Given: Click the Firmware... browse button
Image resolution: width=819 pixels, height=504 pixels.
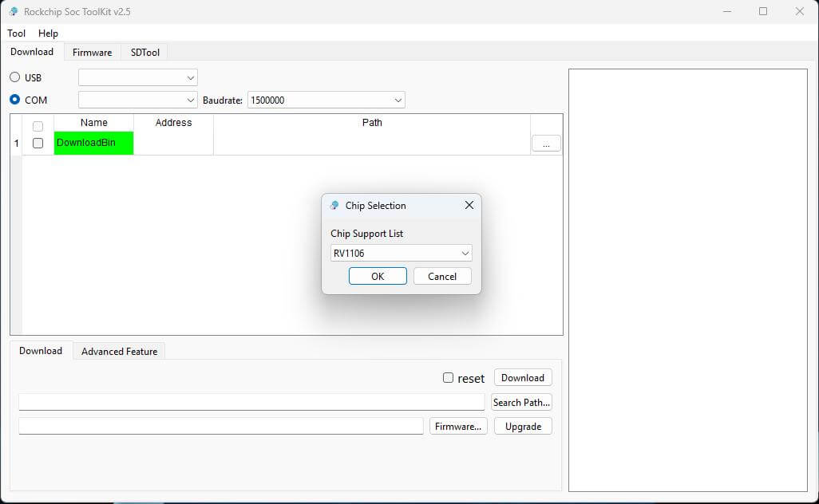Looking at the screenshot, I should coord(458,427).
